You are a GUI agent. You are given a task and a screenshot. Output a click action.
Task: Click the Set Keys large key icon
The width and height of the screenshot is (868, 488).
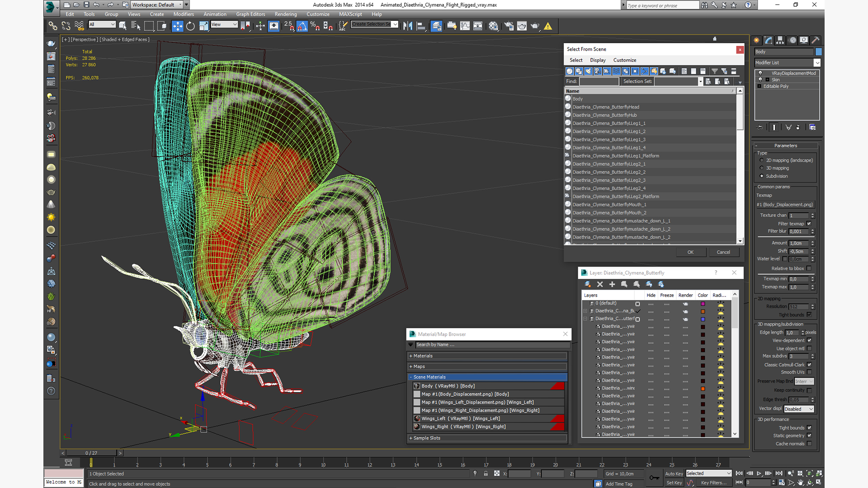tap(654, 478)
